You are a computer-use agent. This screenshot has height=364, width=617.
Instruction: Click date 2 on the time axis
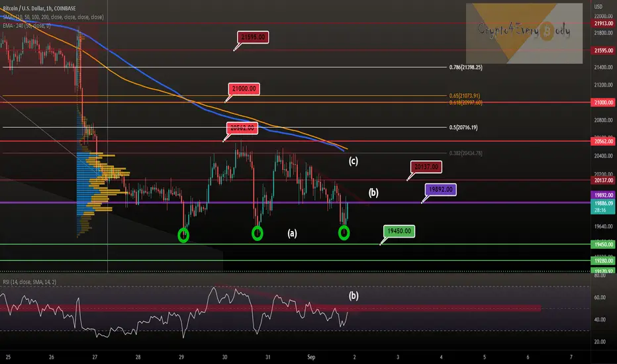(x=355, y=357)
